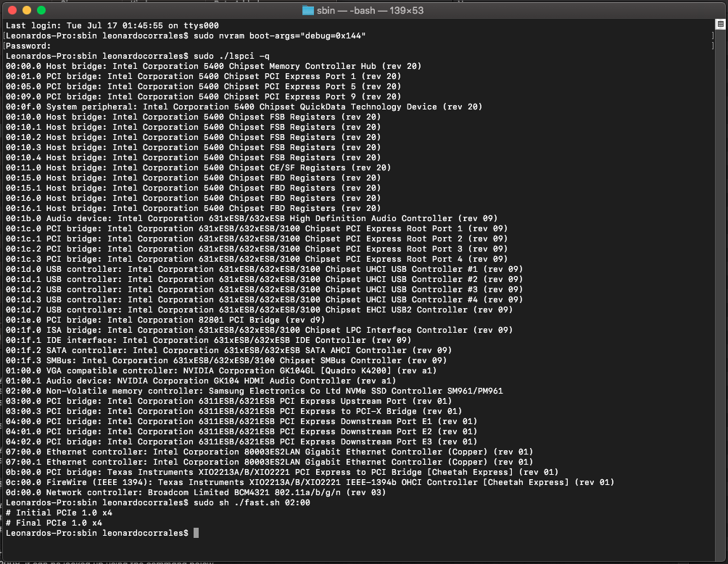Click the 'sudo ./lspci -q' command line

pyautogui.click(x=138, y=56)
